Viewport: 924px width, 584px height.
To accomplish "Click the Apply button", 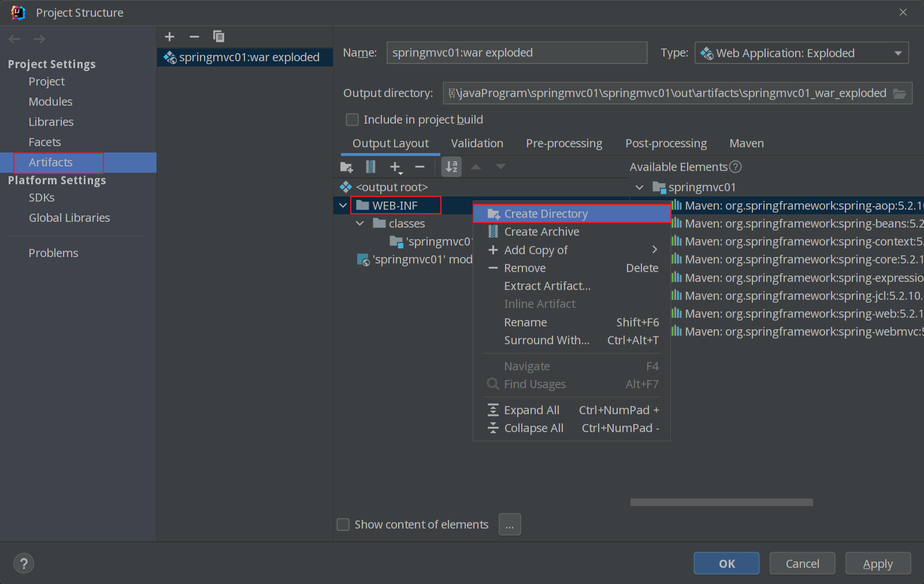I will pos(878,564).
